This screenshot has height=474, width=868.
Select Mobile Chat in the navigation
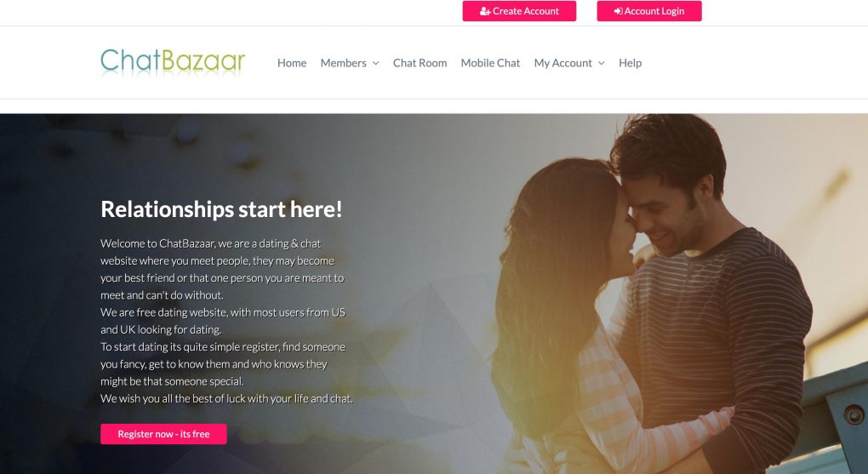[490, 63]
